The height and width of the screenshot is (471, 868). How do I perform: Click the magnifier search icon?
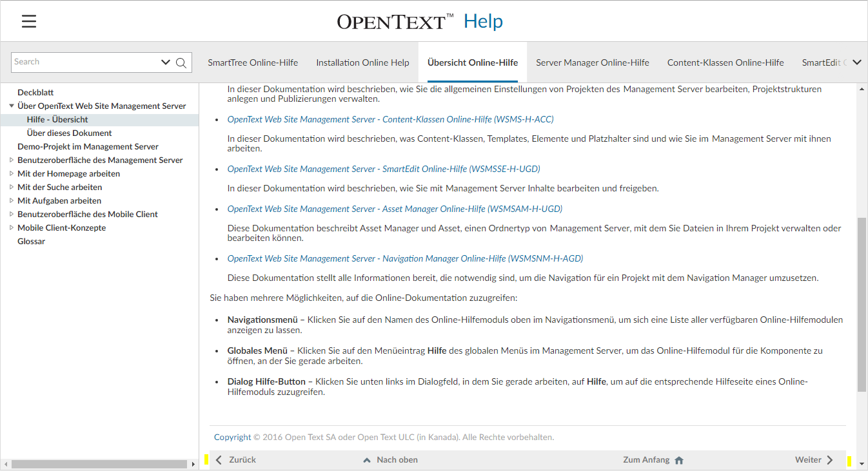[181, 62]
